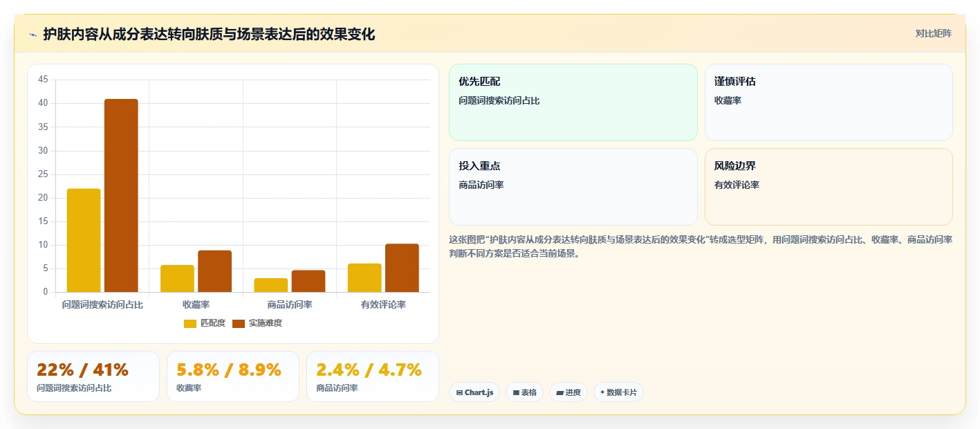980x429 pixels.
Task: Click the brown 实施难度 legend swatch
Action: (x=239, y=324)
